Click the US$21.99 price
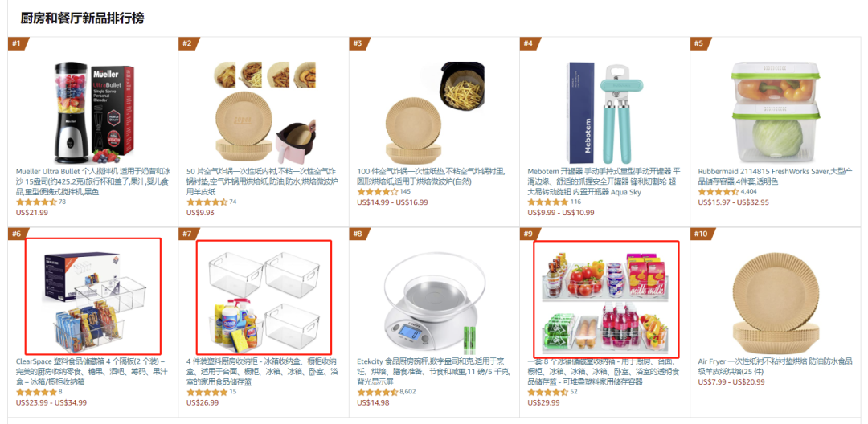The width and height of the screenshot is (868, 424). coord(32,212)
